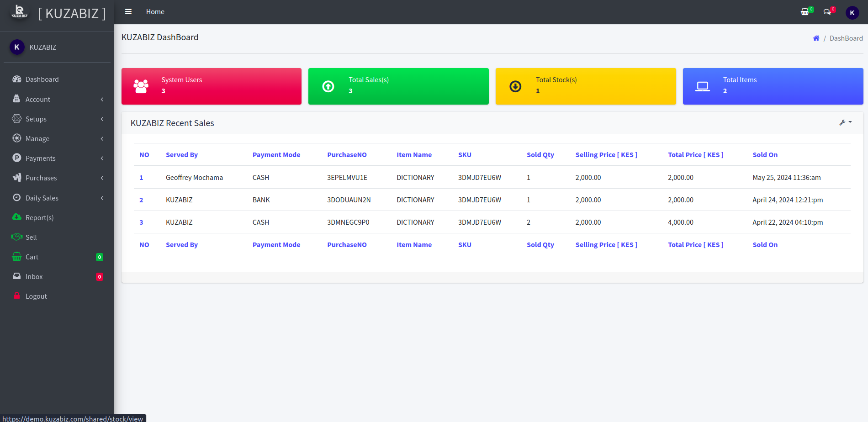Click the KUZABIZ logo in header
Screen dimensions: 868x422
[x=20, y=12]
